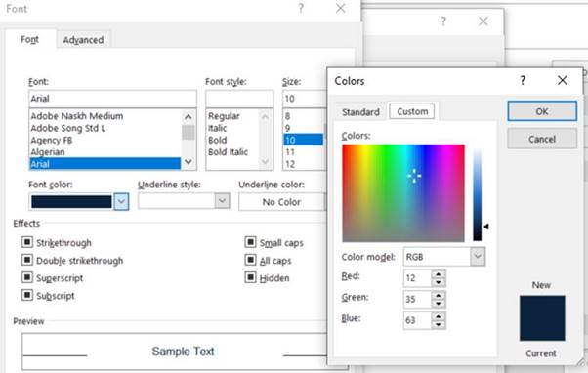Click the empty Font style input field
This screenshot has width=588, height=373.
[239, 99]
